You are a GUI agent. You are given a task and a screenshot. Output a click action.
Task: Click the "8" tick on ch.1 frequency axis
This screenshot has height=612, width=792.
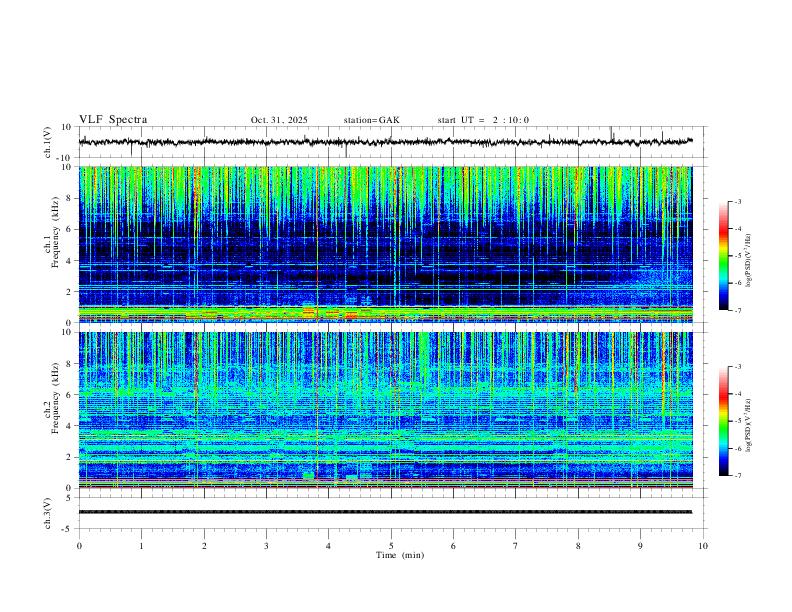tap(69, 198)
